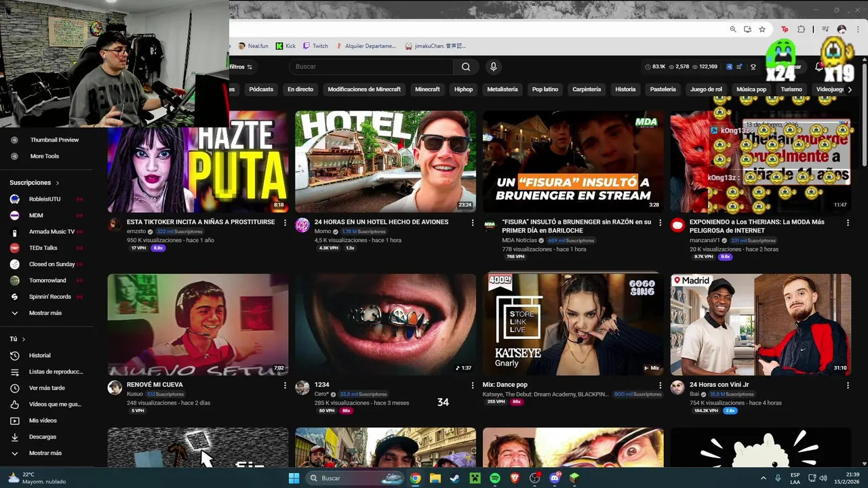Open the Windows Start button
The height and width of the screenshot is (488, 868).
294,478
